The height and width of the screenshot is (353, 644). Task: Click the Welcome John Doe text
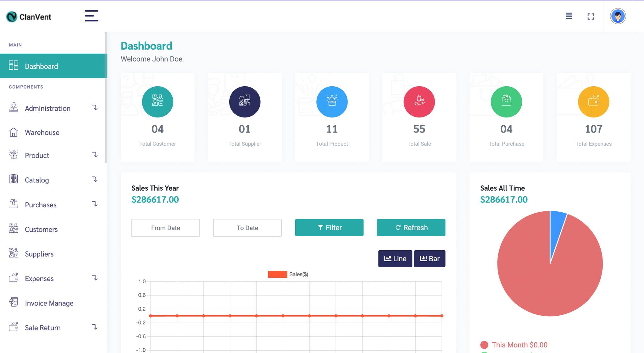tap(152, 59)
